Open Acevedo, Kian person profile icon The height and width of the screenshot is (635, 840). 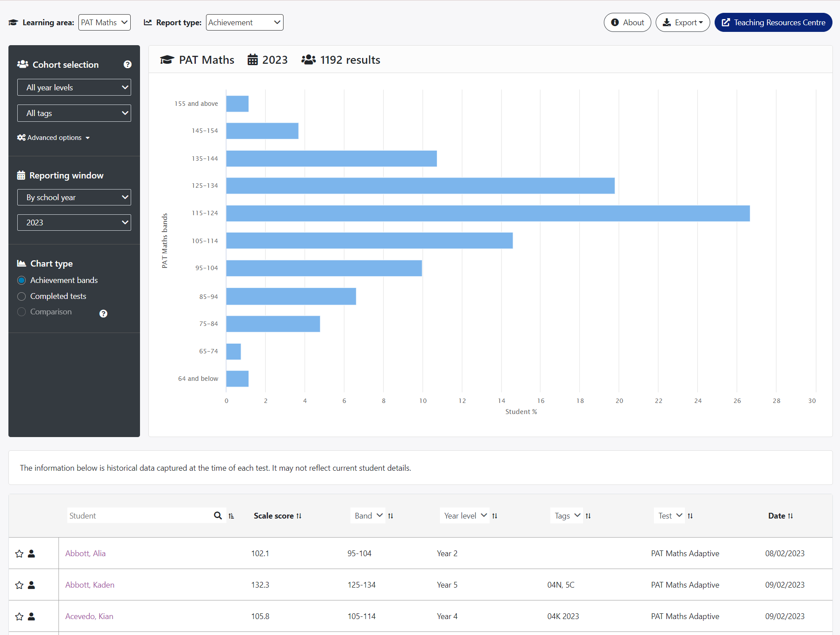[x=31, y=616]
